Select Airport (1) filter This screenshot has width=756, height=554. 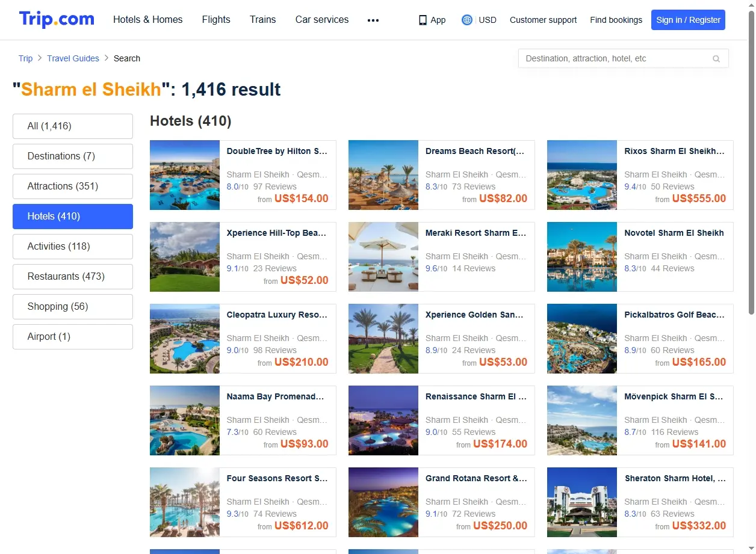pyautogui.click(x=73, y=337)
